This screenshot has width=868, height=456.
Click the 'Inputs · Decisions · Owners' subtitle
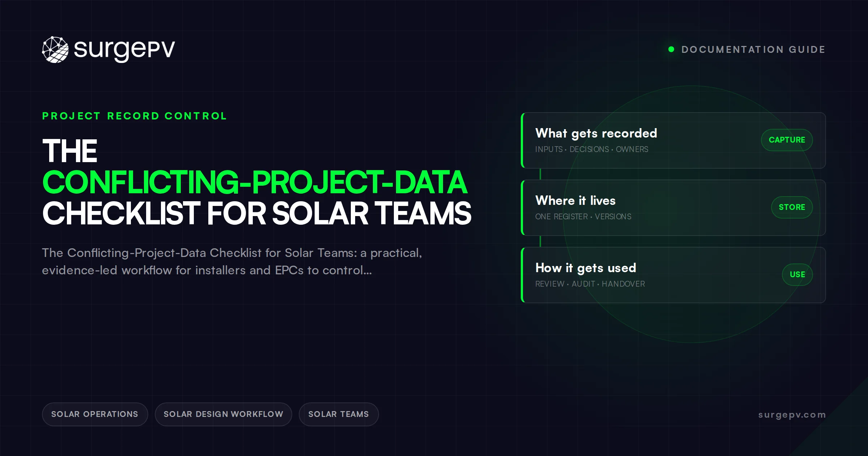592,149
